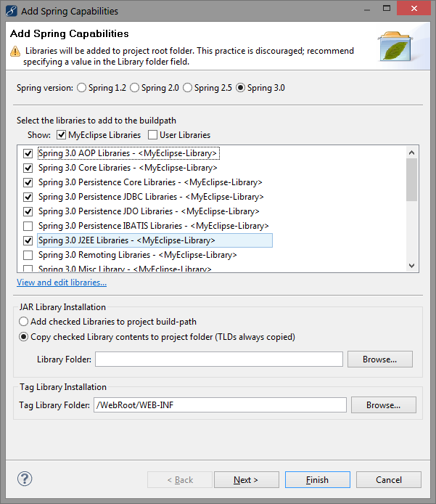This screenshot has height=504, width=436.
Task: Check Spring 3.0 Remoting Libraries checkbox
Action: 28,255
